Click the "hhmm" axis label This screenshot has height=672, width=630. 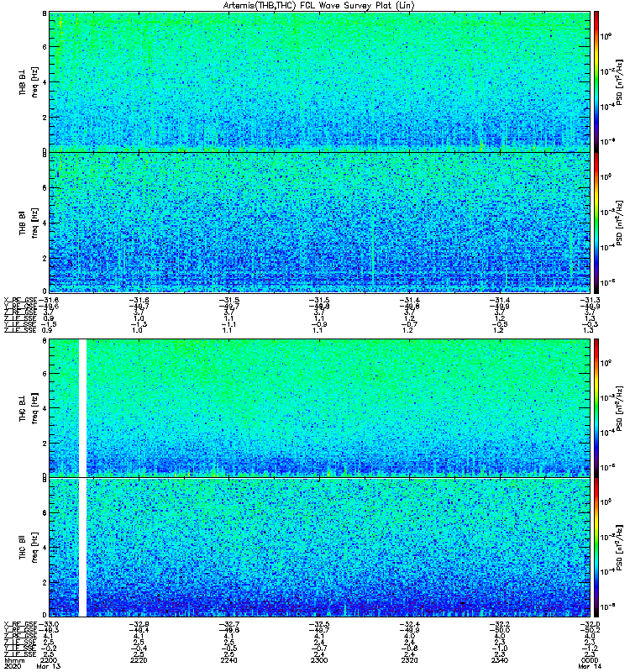[x=14, y=660]
